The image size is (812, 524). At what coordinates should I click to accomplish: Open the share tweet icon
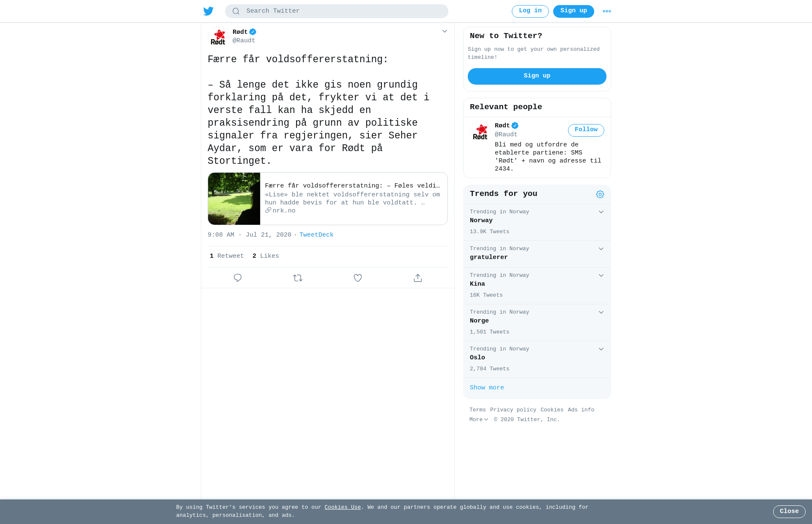pyautogui.click(x=418, y=278)
